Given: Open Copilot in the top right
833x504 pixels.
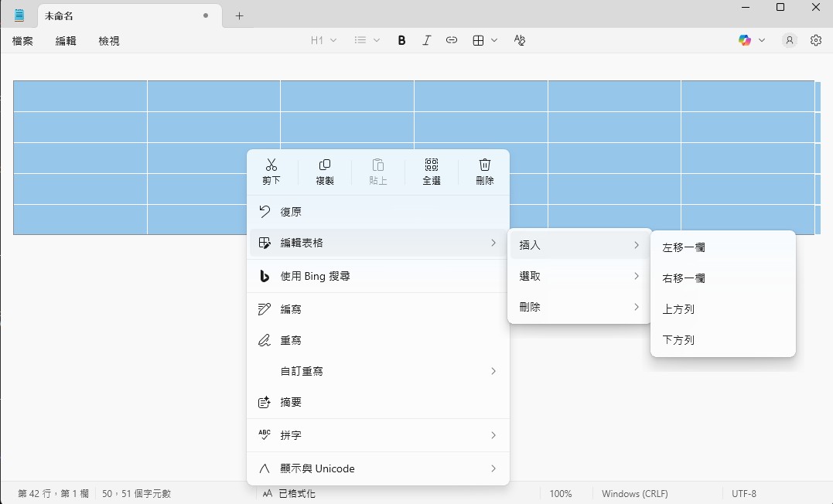Looking at the screenshot, I should click(746, 39).
